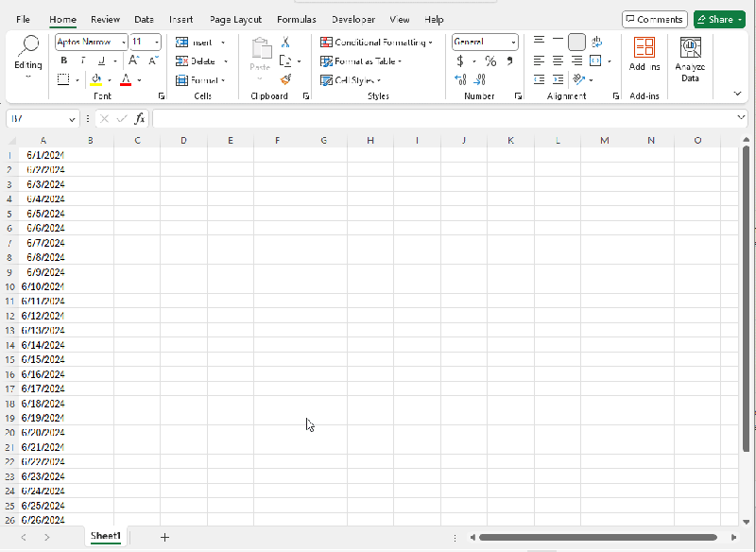Apply bold formatting with the B icon

tap(63, 60)
